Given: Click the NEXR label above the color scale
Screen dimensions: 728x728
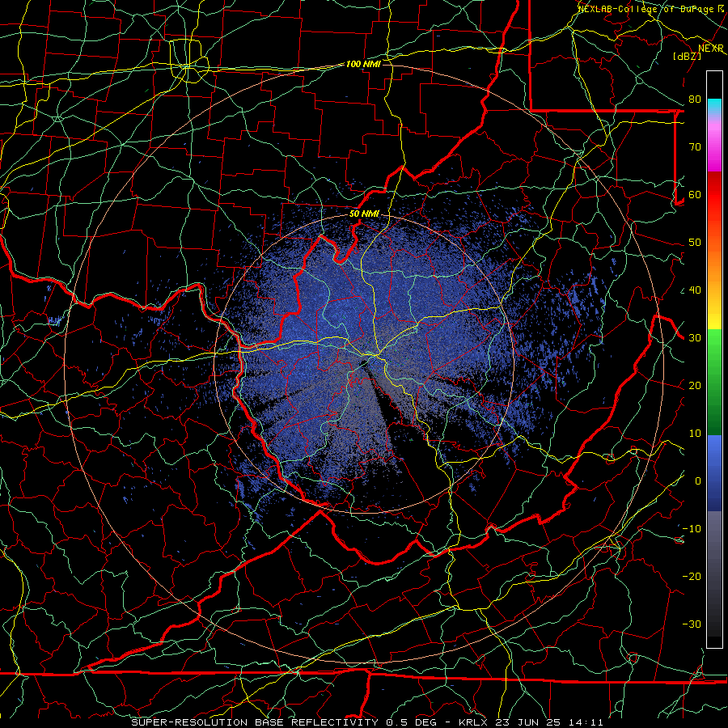Looking at the screenshot, I should 711,49.
